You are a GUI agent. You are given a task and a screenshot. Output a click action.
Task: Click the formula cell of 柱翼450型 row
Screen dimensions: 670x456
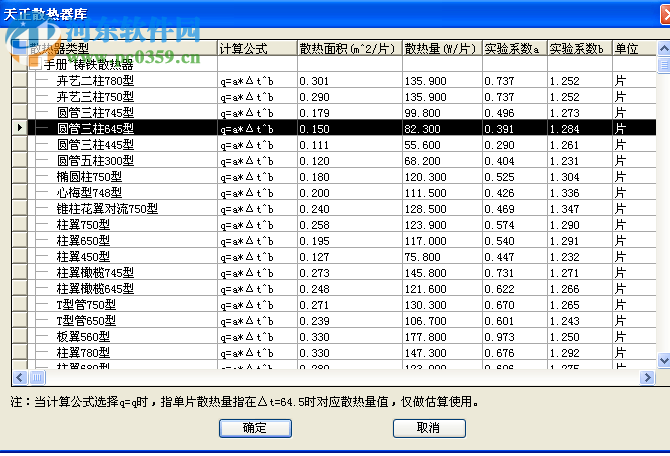point(257,256)
